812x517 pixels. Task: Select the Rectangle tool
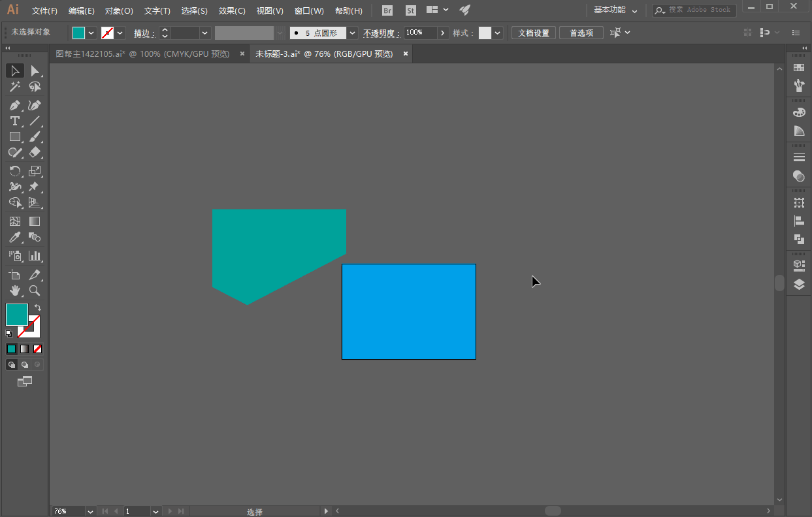[15, 136]
